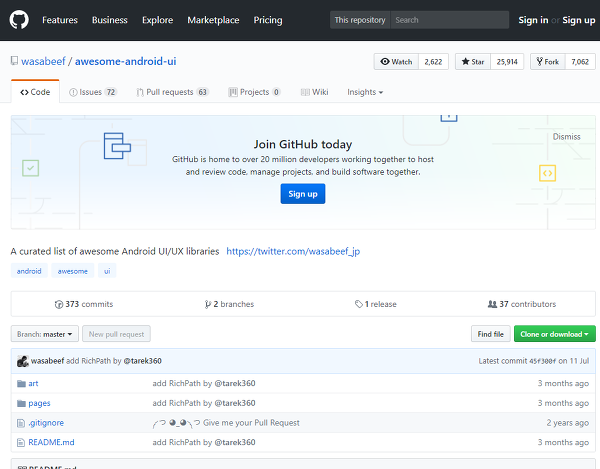Image resolution: width=600 pixels, height=469 pixels.
Task: Click the Sign in link
Action: pyautogui.click(x=533, y=20)
